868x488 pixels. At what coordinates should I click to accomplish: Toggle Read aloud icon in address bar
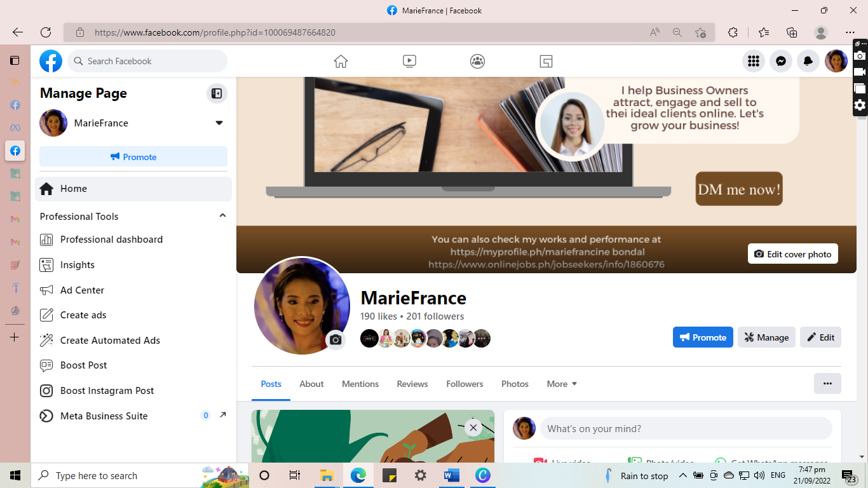coord(654,32)
